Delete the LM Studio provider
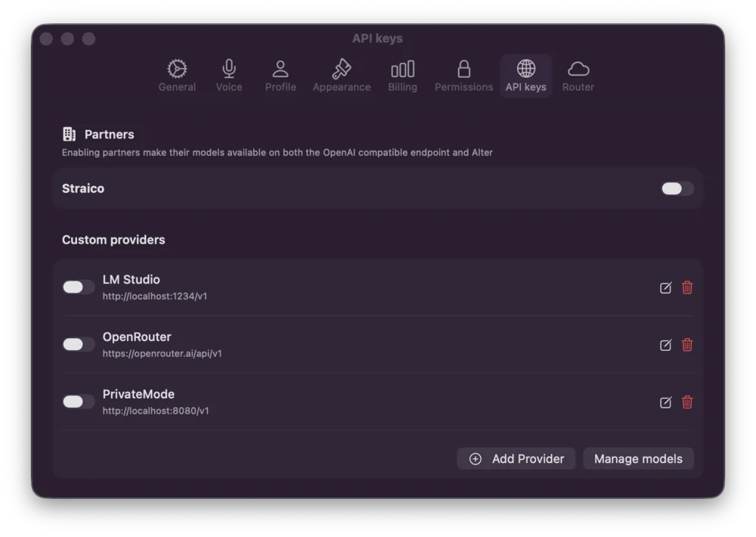 [687, 287]
